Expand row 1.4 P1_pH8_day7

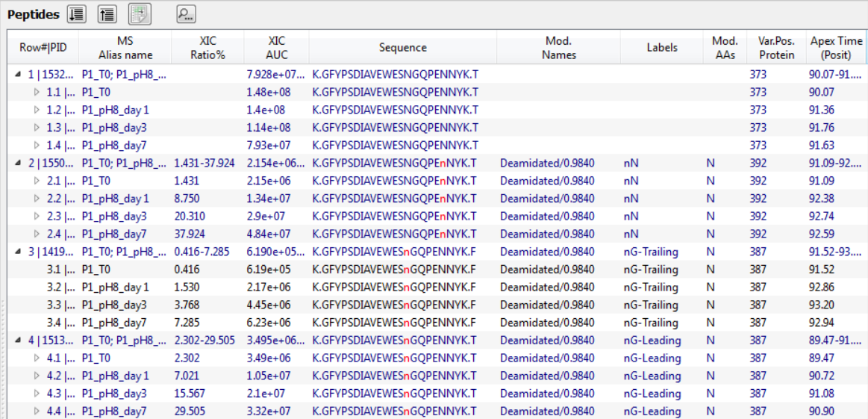click(x=37, y=145)
